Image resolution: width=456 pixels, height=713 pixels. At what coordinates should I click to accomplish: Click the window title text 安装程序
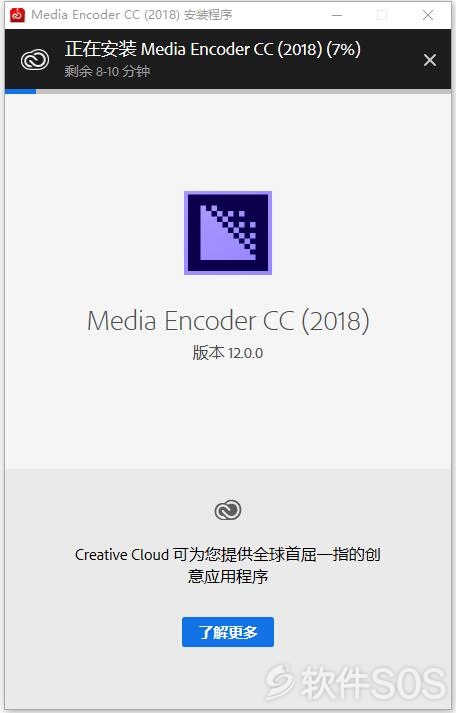tap(208, 15)
